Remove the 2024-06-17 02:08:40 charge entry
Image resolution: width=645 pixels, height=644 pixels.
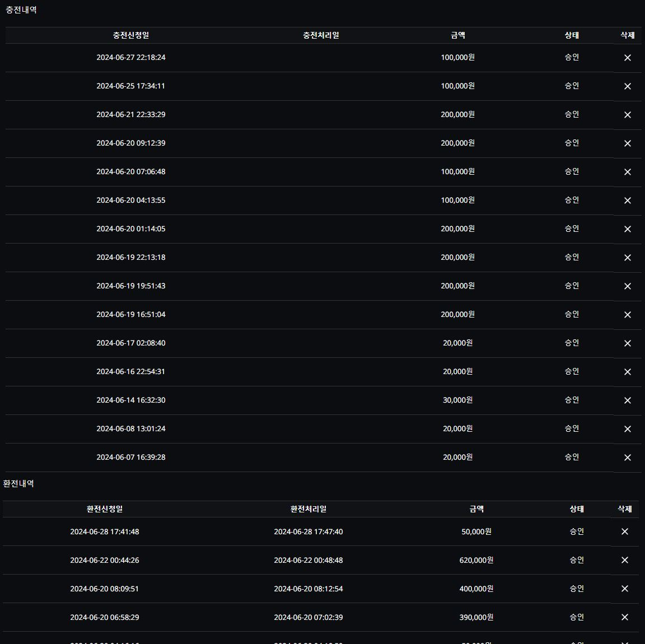[627, 343]
